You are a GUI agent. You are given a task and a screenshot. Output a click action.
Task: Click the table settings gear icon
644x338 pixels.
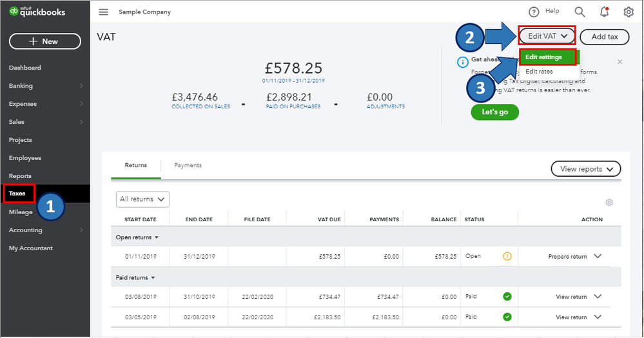pyautogui.click(x=609, y=203)
